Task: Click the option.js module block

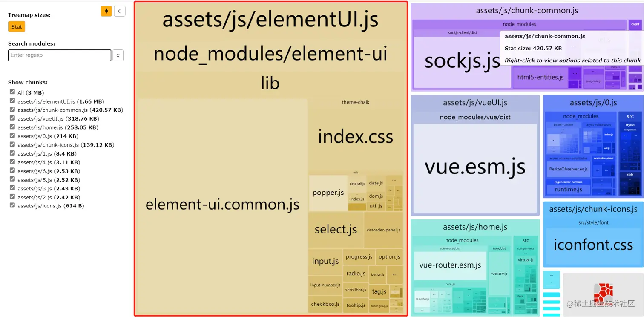Action: pos(389,257)
